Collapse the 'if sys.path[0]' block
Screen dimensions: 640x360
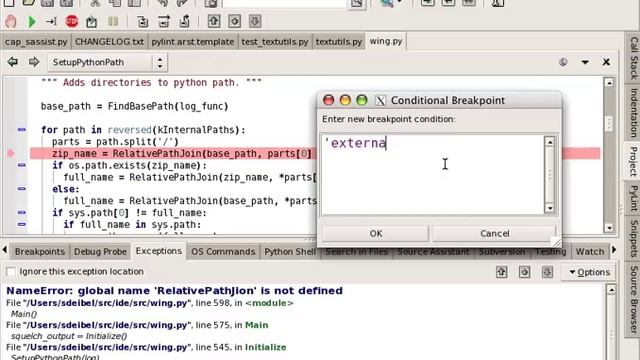[22, 213]
